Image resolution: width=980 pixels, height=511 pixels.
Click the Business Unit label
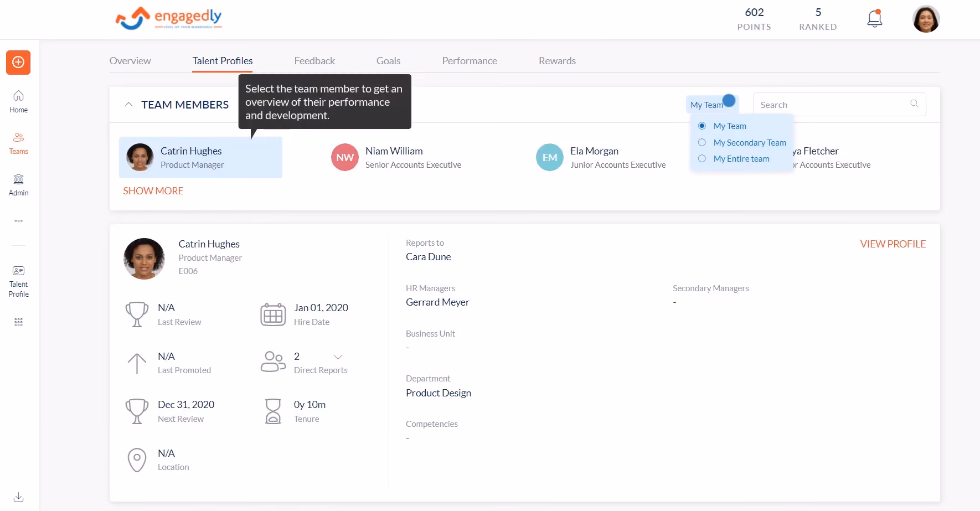coord(430,334)
